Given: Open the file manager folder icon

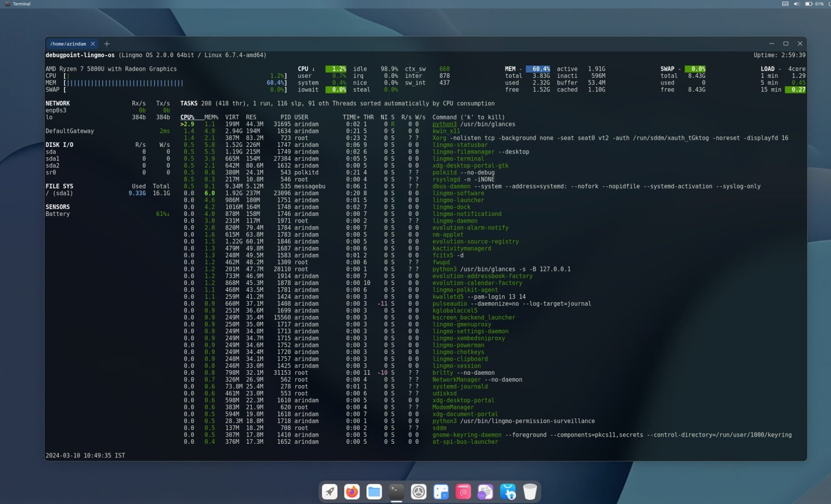Looking at the screenshot, I should click(x=374, y=491).
